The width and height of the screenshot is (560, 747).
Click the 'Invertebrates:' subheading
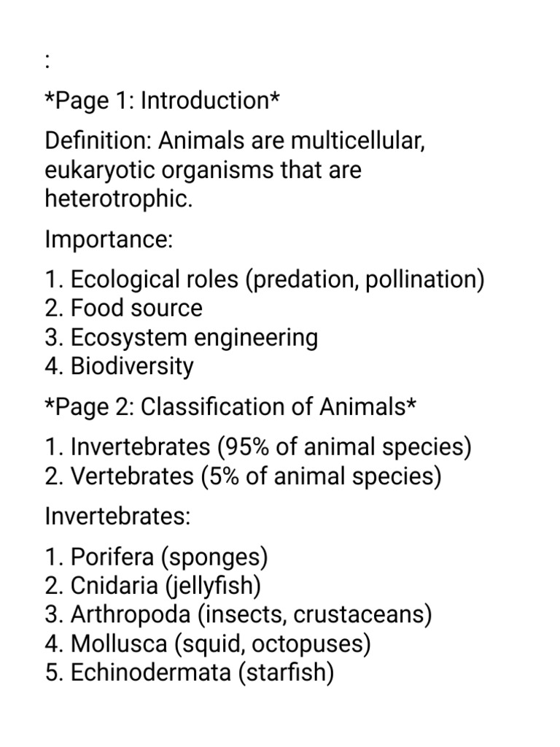tap(117, 517)
